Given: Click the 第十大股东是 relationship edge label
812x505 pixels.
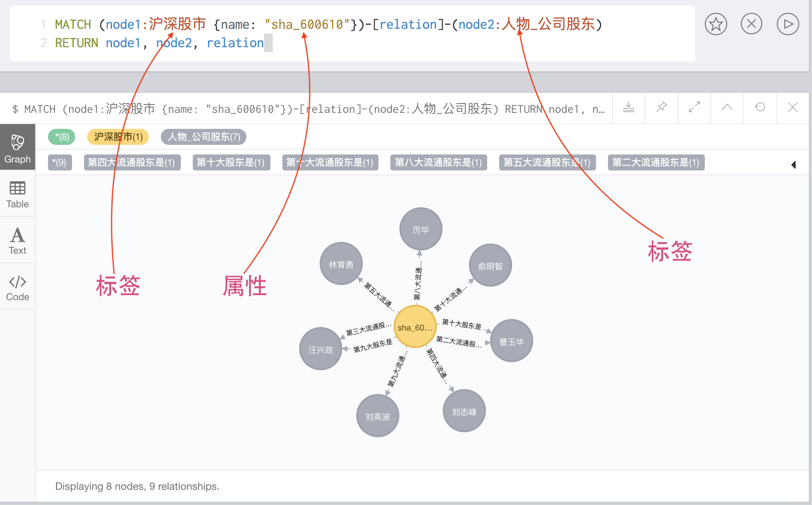Looking at the screenshot, I should 462,324.
